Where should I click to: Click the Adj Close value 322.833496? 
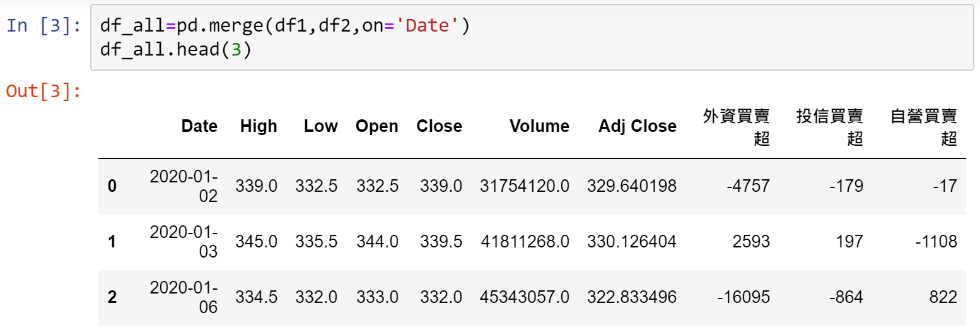(632, 297)
